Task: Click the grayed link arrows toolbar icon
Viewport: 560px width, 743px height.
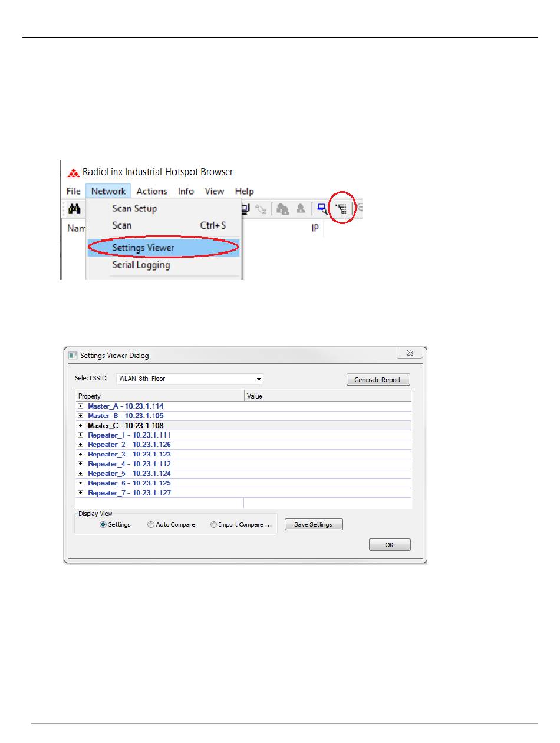Action: coord(261,208)
